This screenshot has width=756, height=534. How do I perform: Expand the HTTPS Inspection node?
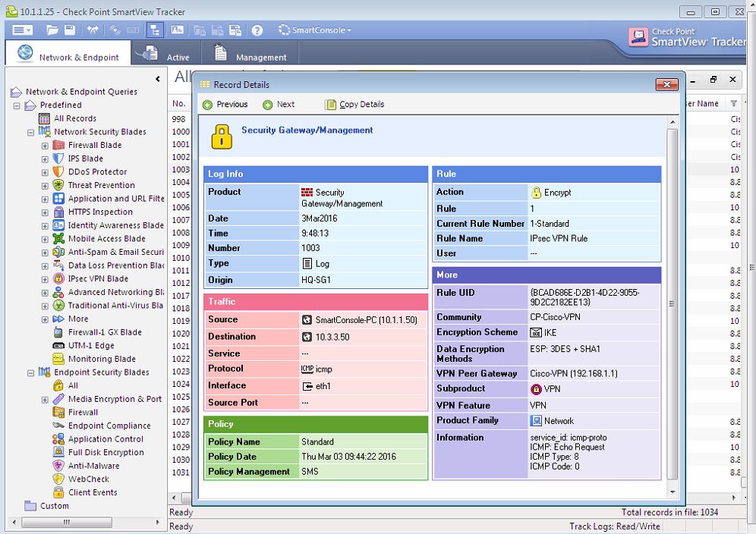click(45, 212)
